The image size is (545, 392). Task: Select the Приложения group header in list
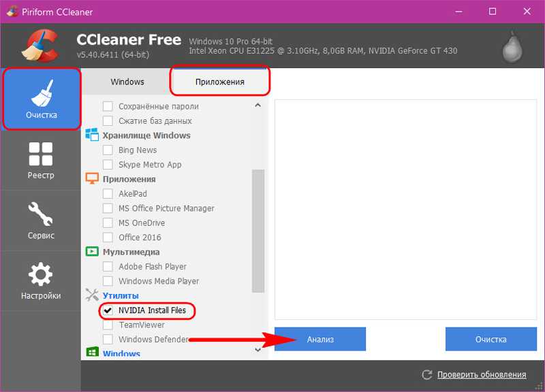[129, 179]
